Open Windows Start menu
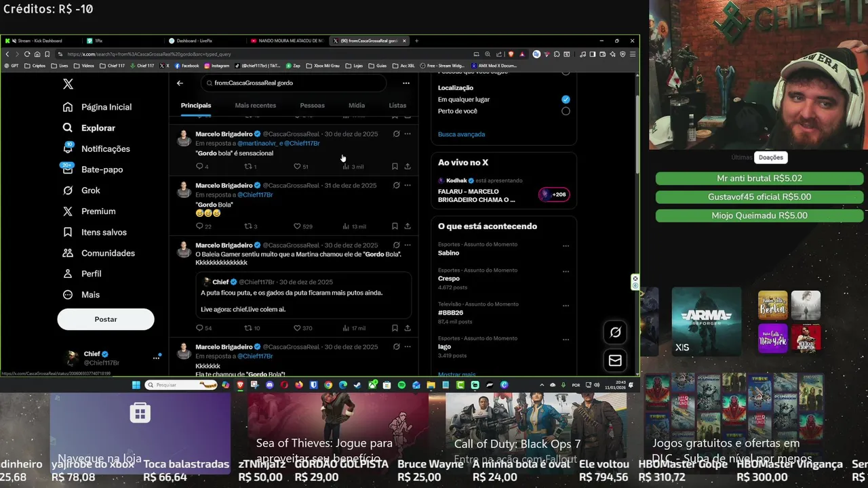The width and height of the screenshot is (868, 488). point(136,385)
